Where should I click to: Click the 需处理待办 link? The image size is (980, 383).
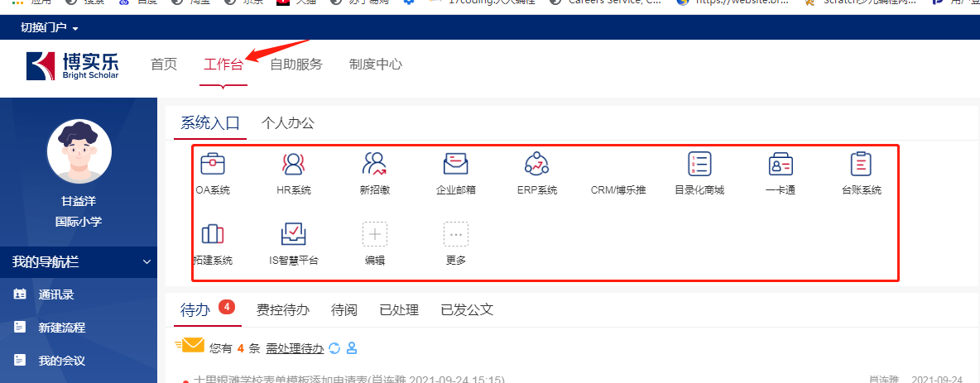point(295,349)
